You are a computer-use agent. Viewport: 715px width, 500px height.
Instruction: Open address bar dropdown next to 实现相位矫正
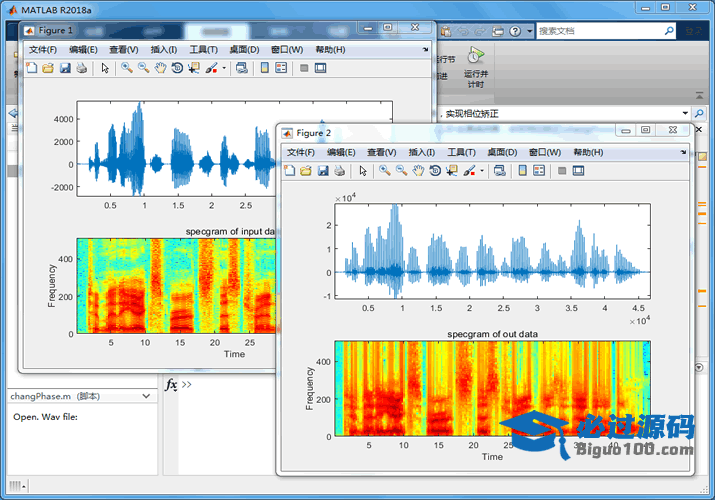(685, 113)
